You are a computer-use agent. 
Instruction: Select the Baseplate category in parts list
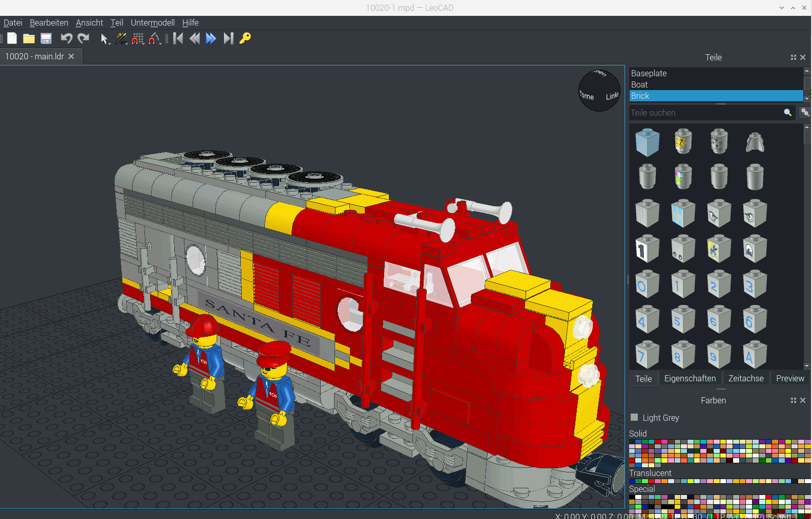649,73
